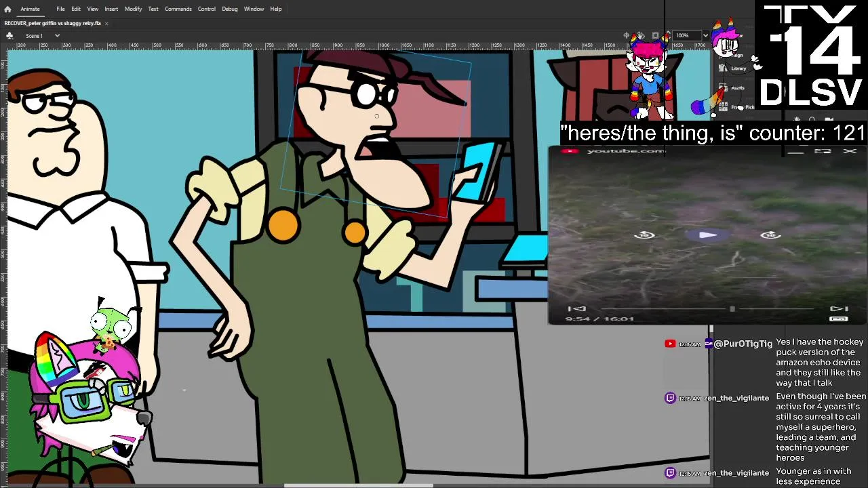Close the RECOVER_peter griffin vs shaggy retry.fla document tab
Image resolution: width=868 pixels, height=488 pixels.
click(x=106, y=23)
